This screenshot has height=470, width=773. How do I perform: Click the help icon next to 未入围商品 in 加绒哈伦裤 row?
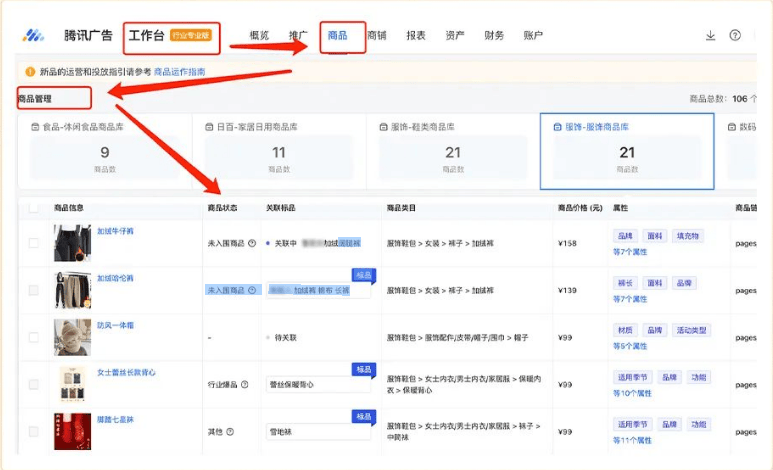coord(252,290)
